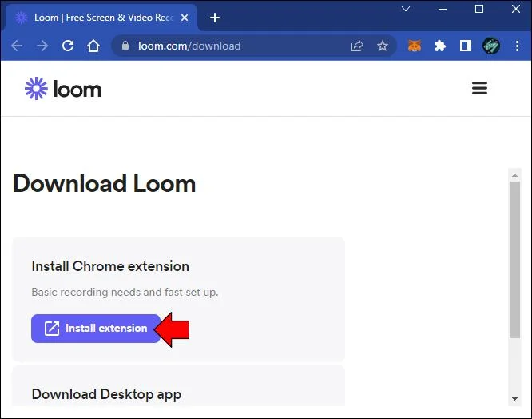Screen dimensions: 532x419
Task: Click the lock site info icon
Action: coord(125,46)
